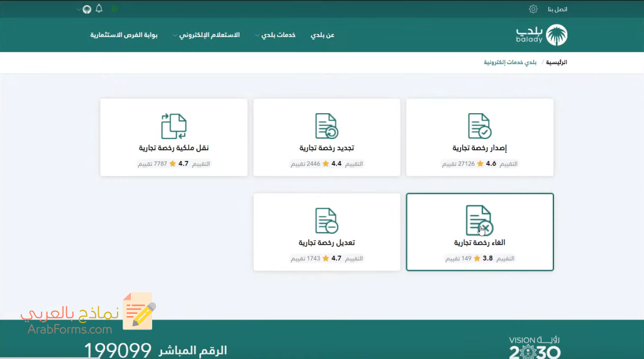Open the green apps grid icon
The height and width of the screenshot is (359, 644).
114,9
